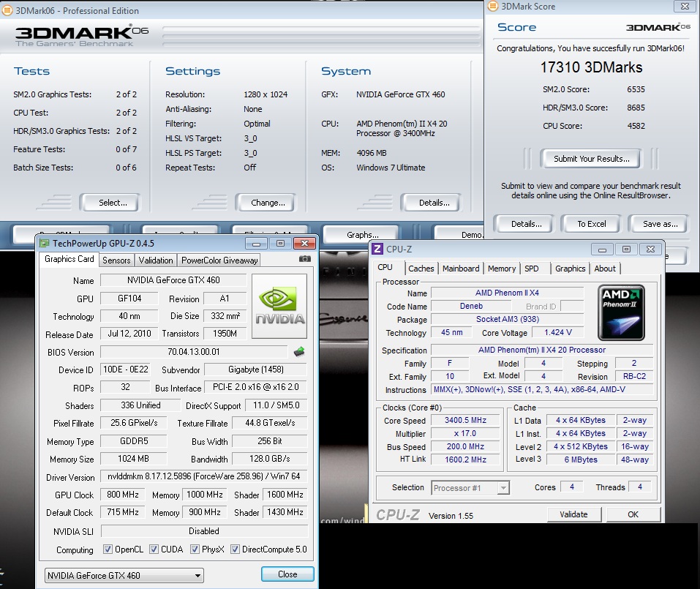This screenshot has height=589, width=700.
Task: Click Details... under System in 3DMark06
Action: click(x=432, y=203)
